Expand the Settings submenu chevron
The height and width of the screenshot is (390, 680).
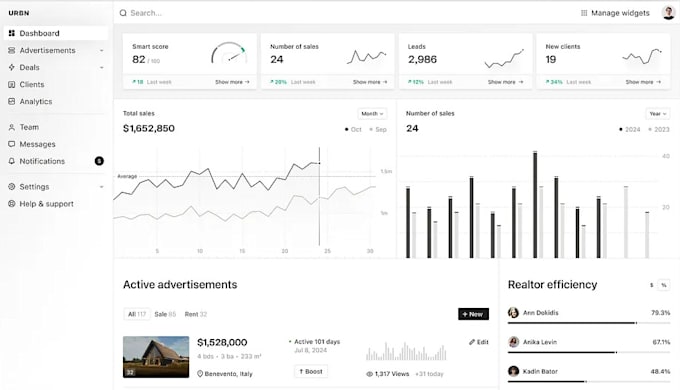click(x=101, y=187)
